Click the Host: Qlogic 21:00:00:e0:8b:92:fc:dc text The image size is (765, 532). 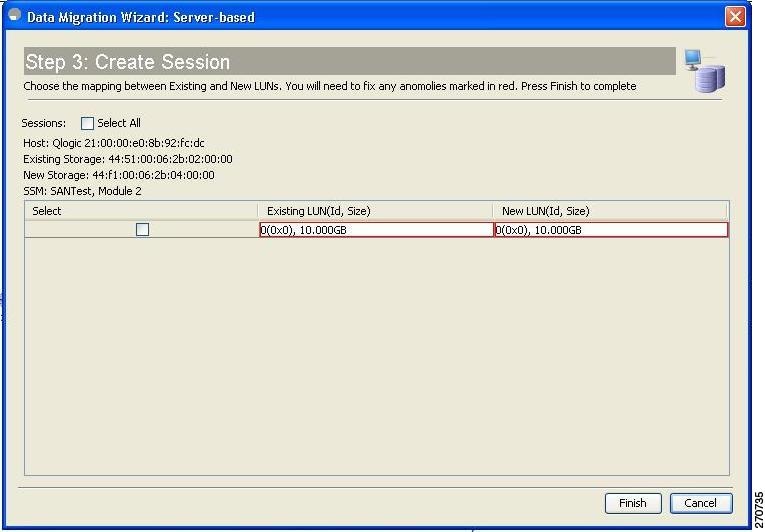114,143
